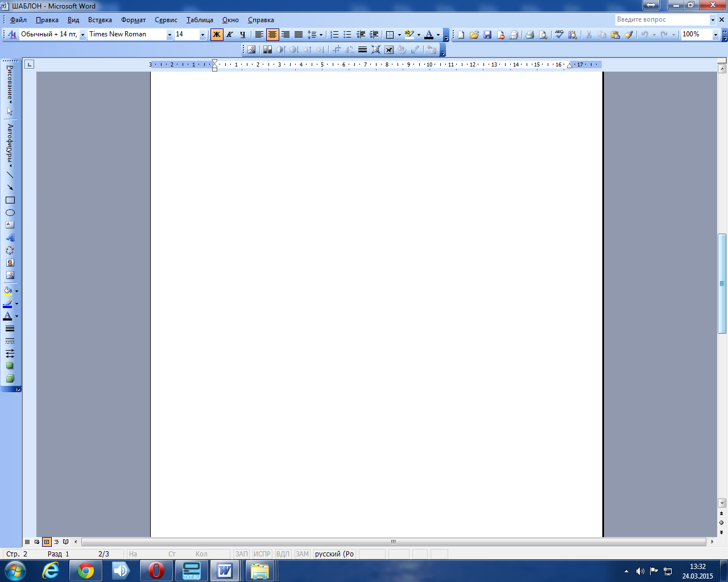
Task: Toggle Italic (К) formatting
Action: [230, 35]
